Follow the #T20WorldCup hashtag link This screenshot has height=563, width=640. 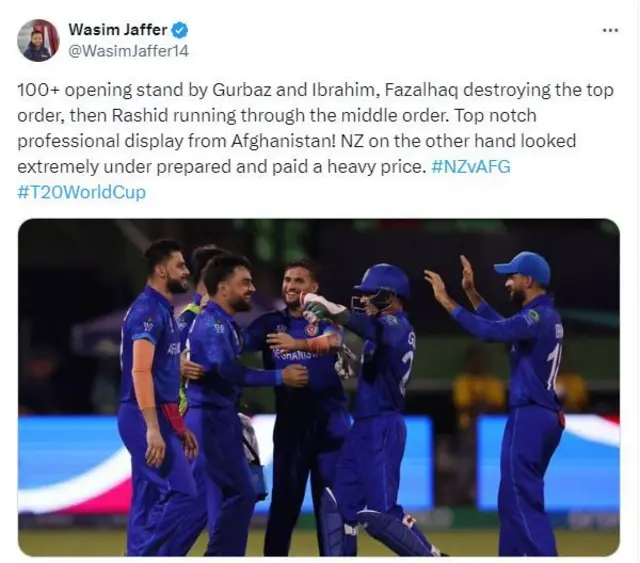81,192
